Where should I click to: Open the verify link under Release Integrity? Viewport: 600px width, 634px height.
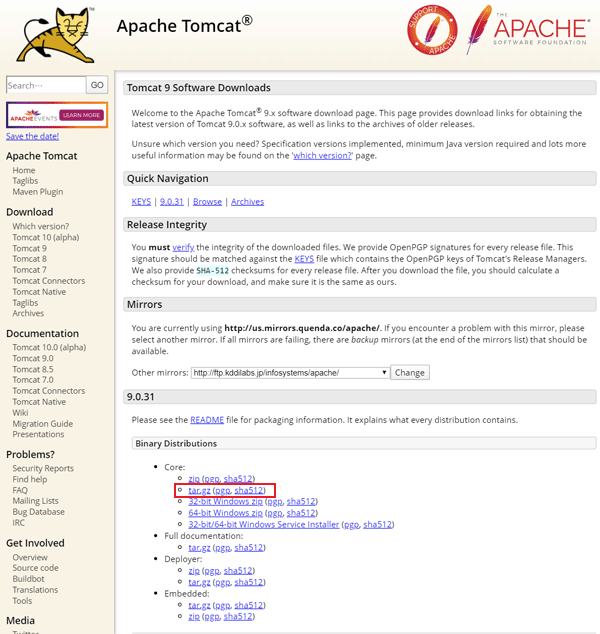point(183,247)
